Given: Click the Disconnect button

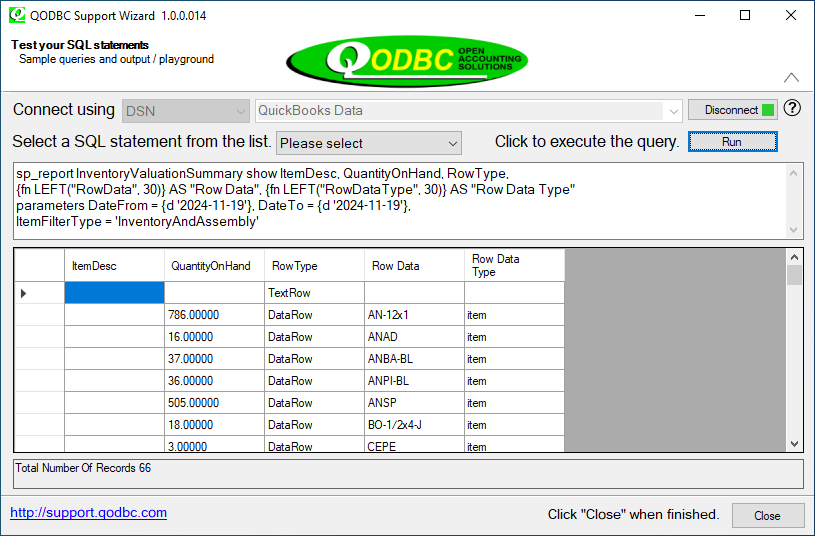Looking at the screenshot, I should pos(732,110).
